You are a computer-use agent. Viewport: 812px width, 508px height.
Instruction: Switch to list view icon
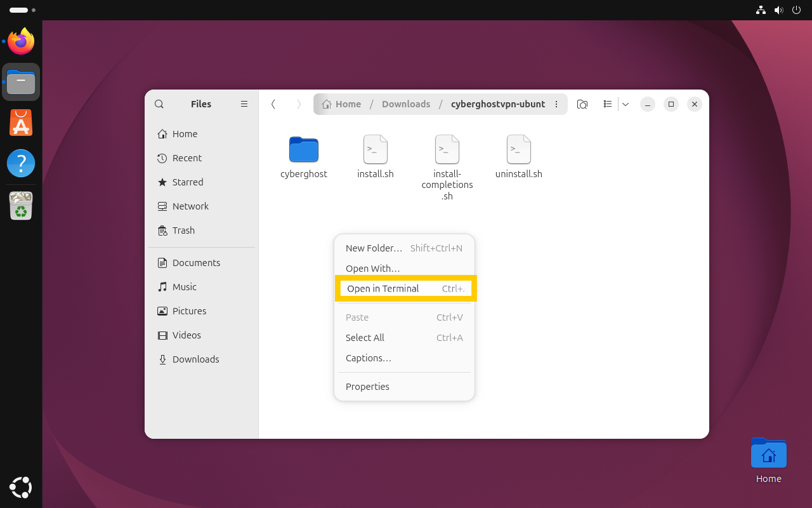[x=607, y=104]
